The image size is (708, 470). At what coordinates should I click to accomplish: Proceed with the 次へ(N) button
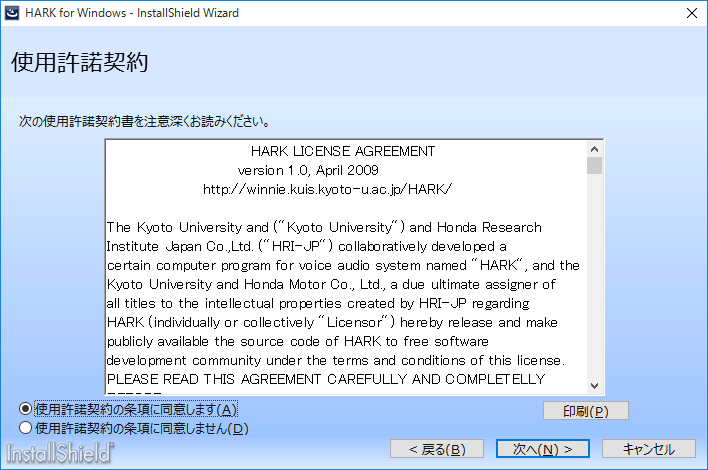click(x=543, y=449)
